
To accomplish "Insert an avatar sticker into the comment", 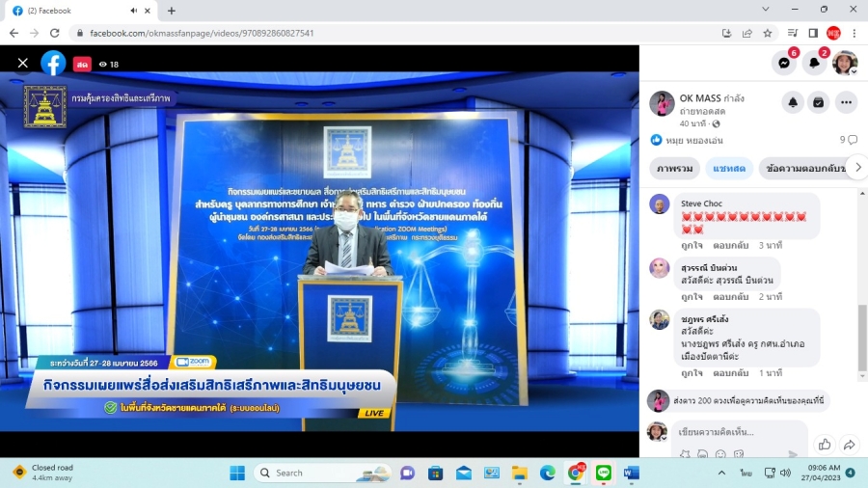I will pos(702,454).
